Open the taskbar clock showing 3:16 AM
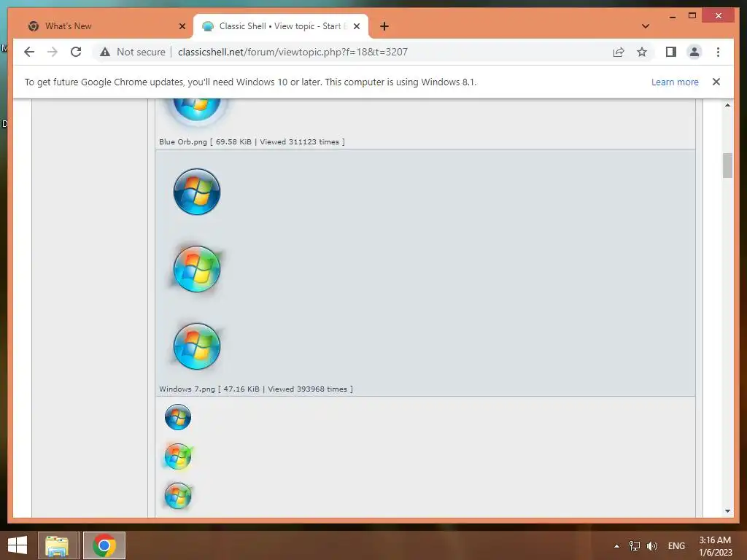This screenshot has height=560, width=747. point(715,546)
